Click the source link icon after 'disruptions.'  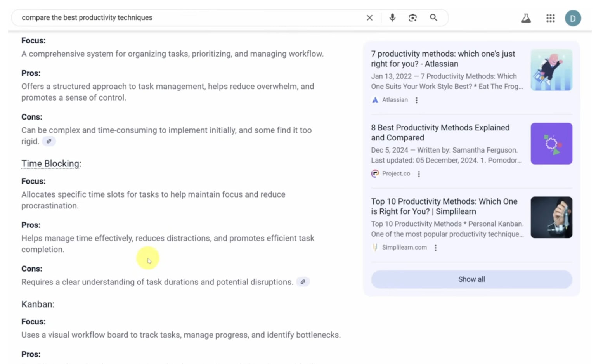click(303, 282)
